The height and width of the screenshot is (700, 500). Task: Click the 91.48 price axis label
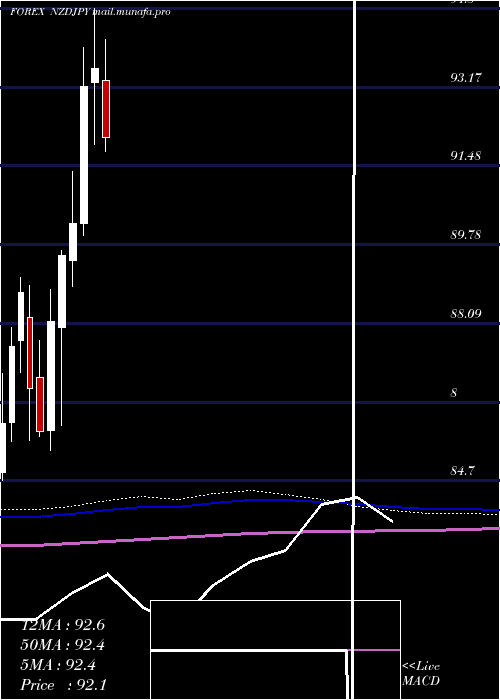466,156
